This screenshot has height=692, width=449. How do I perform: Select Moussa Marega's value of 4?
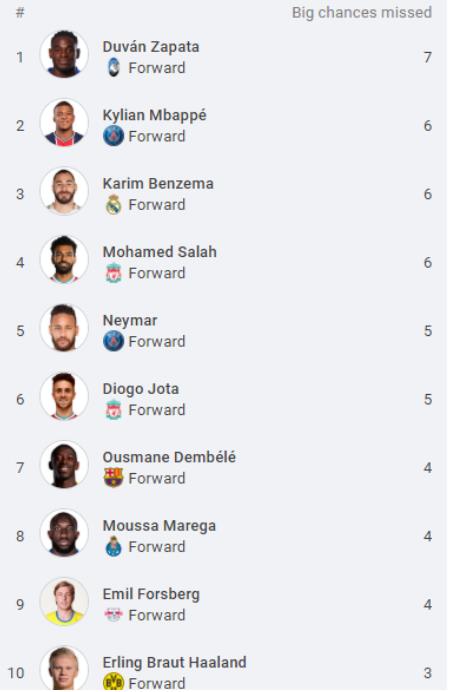click(x=427, y=536)
